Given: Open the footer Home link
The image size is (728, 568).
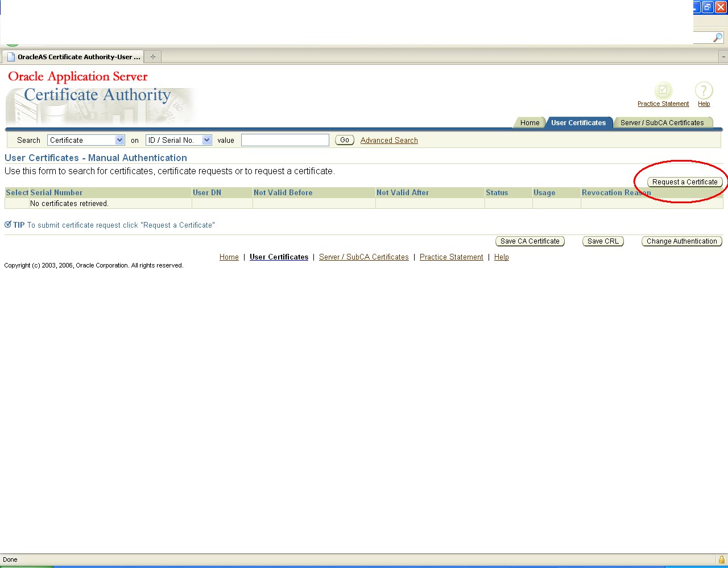Looking at the screenshot, I should (229, 257).
